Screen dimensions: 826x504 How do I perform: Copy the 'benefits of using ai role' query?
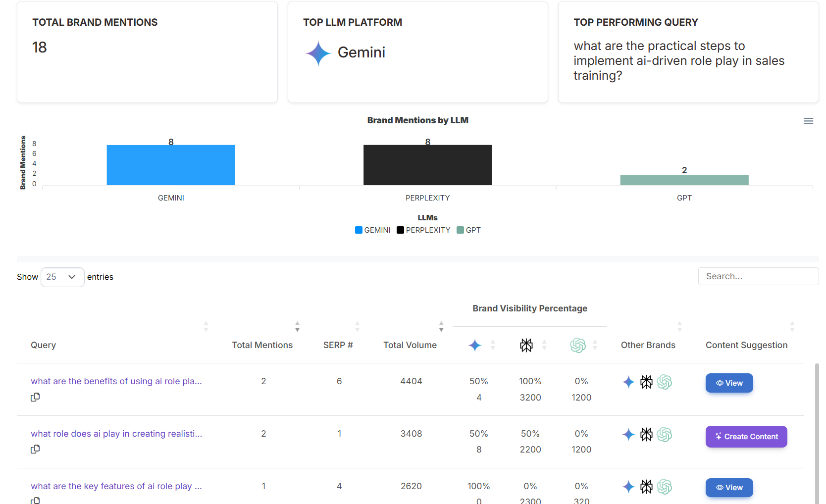35,397
